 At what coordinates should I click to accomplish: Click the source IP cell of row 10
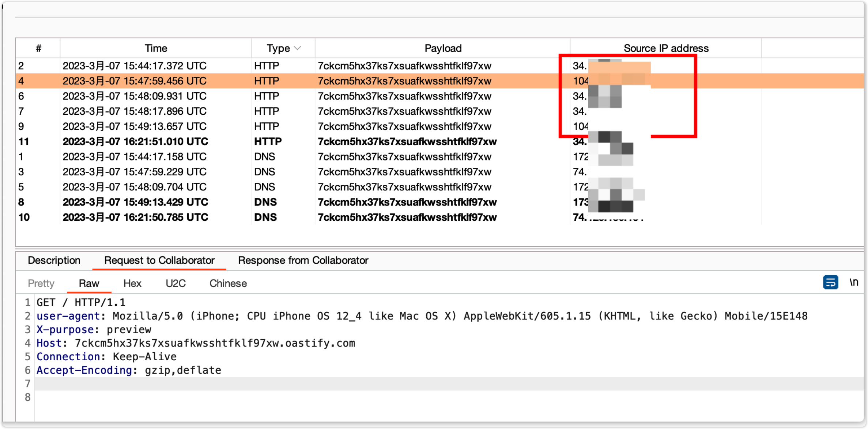[666, 217]
